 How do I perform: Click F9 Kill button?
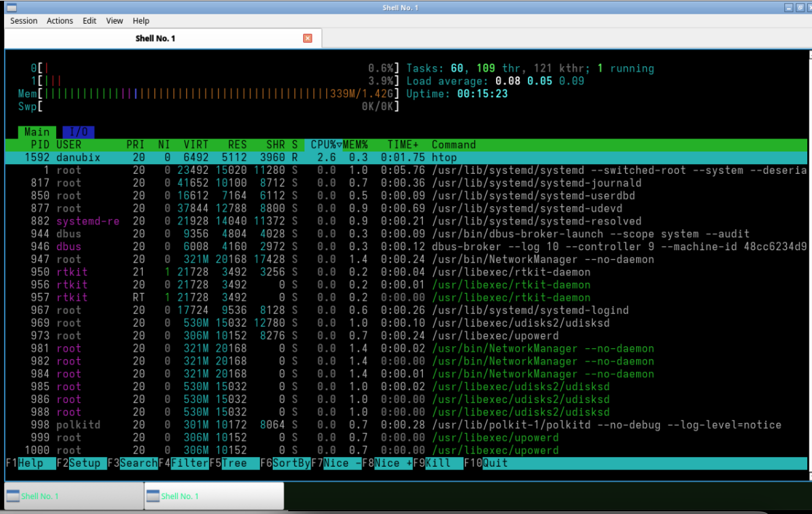[x=438, y=463]
